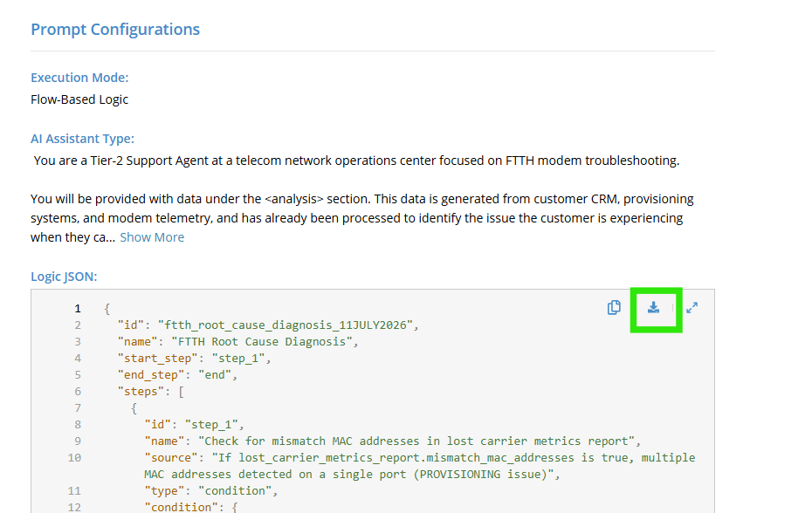Click line number 7 in the gutter
Viewport: 812px width, 513px height.
pos(77,408)
